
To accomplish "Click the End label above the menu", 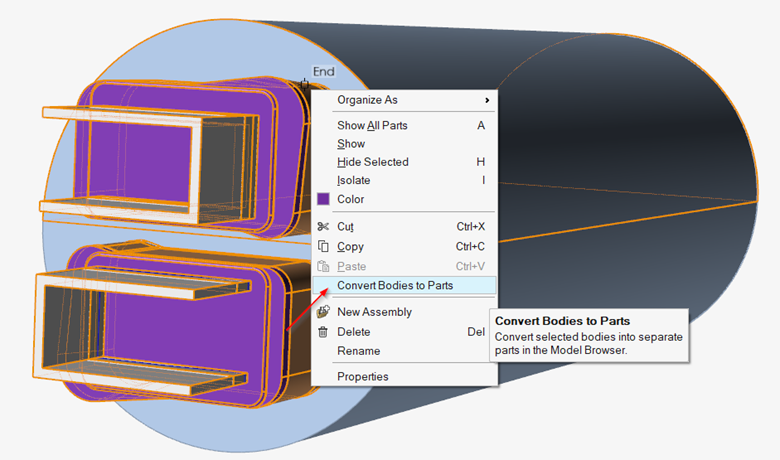I will tap(323, 72).
